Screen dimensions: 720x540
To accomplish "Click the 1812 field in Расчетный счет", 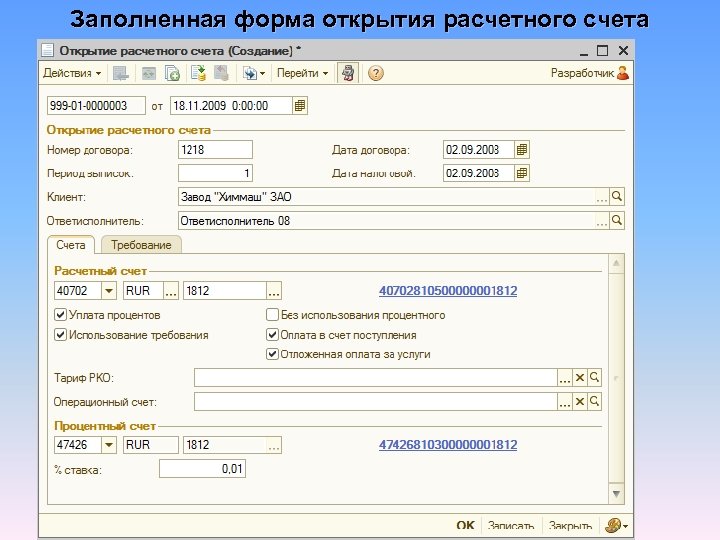I will pos(225,291).
